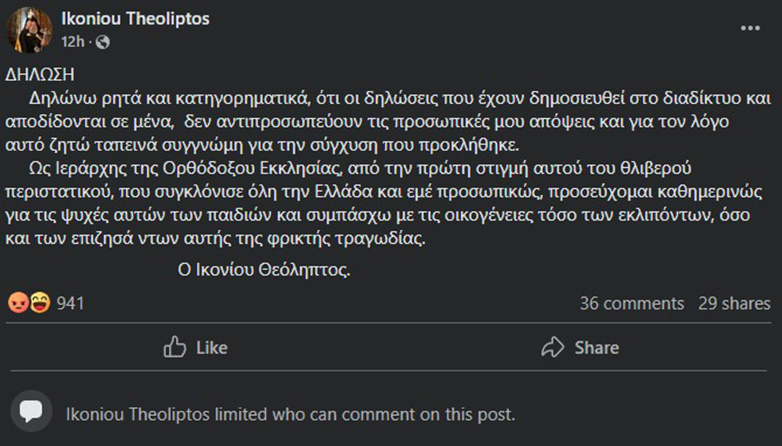Click the Ikoniou Theoliptos profile avatar
Screen dimensions: 782x446
point(30,30)
